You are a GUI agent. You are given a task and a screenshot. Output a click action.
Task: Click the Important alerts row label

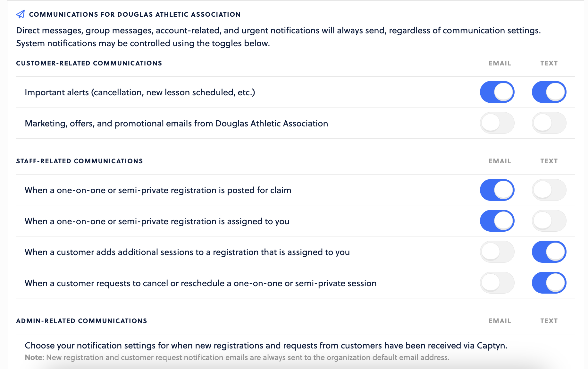coord(140,92)
